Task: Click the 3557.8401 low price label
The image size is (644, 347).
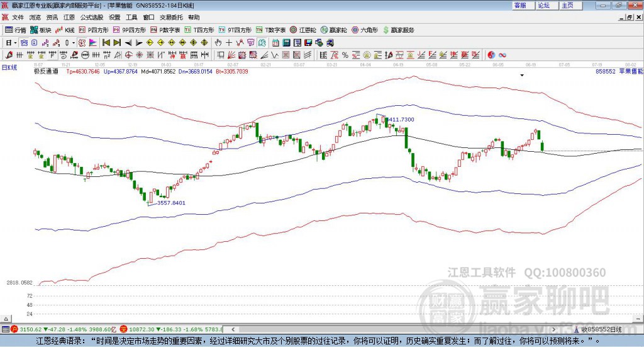Action: point(171,203)
